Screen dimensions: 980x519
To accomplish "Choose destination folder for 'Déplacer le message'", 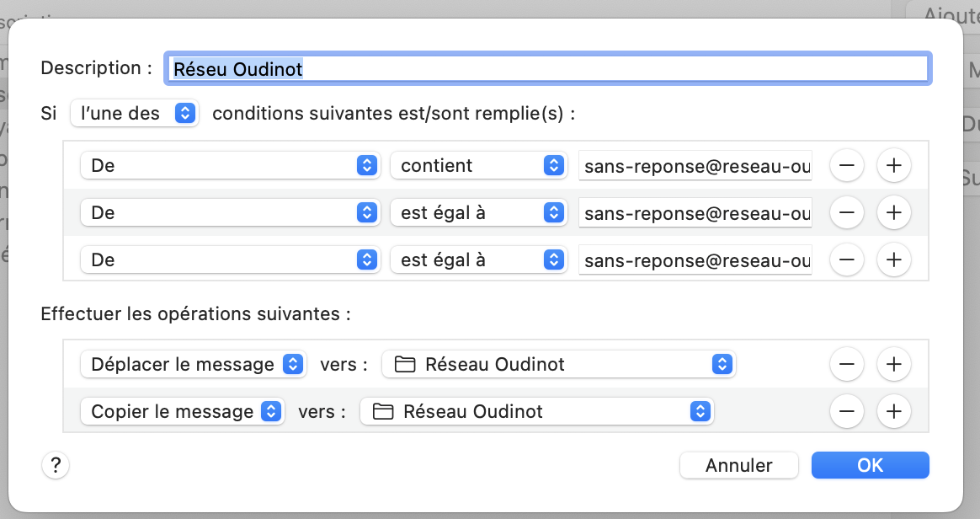I will [x=558, y=364].
